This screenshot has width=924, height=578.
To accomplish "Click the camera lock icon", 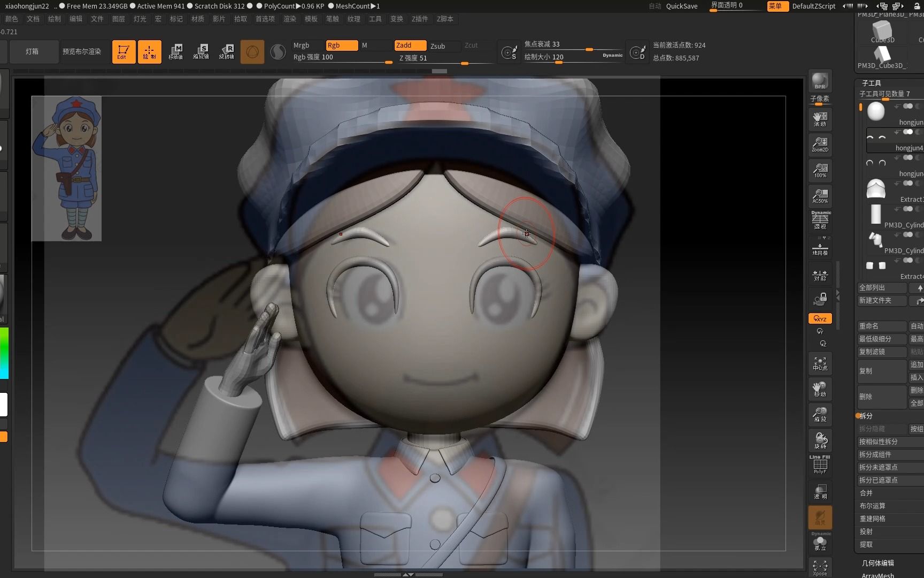I will [x=820, y=299].
